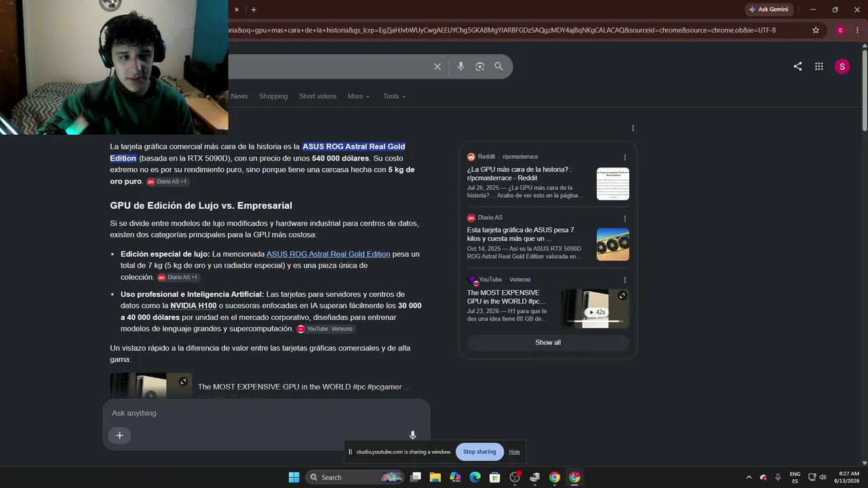Open the Windows Start menu
Viewport: 868px width, 488px height.
coord(294,477)
